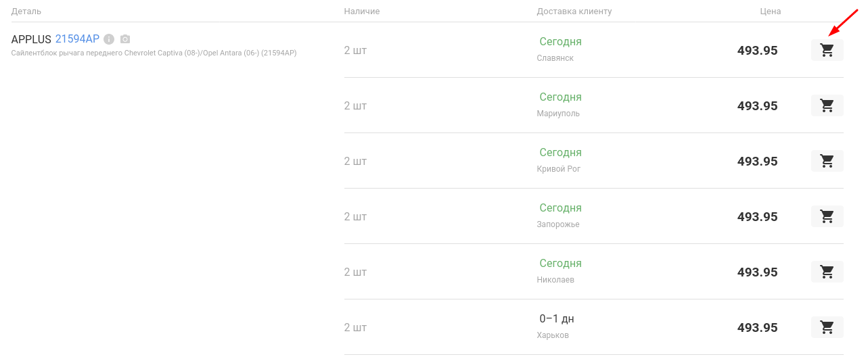Click 2 шт availability in Николаев row

[x=355, y=272]
